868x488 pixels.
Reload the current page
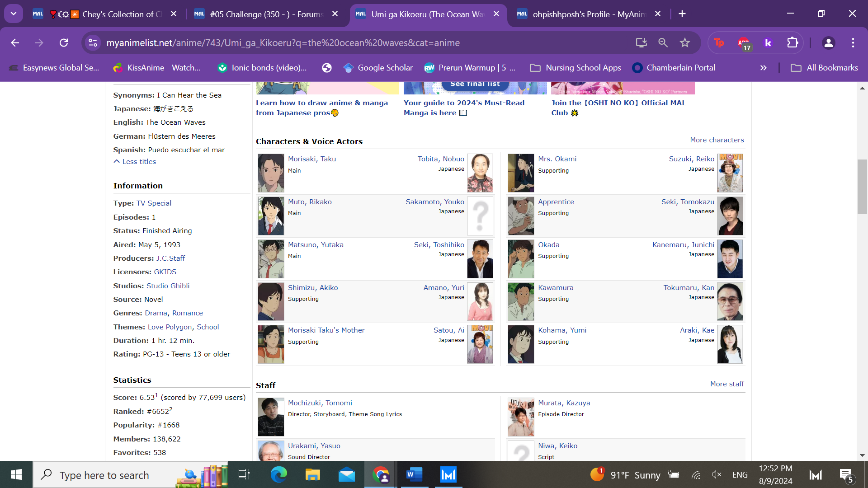pyautogui.click(x=64, y=42)
